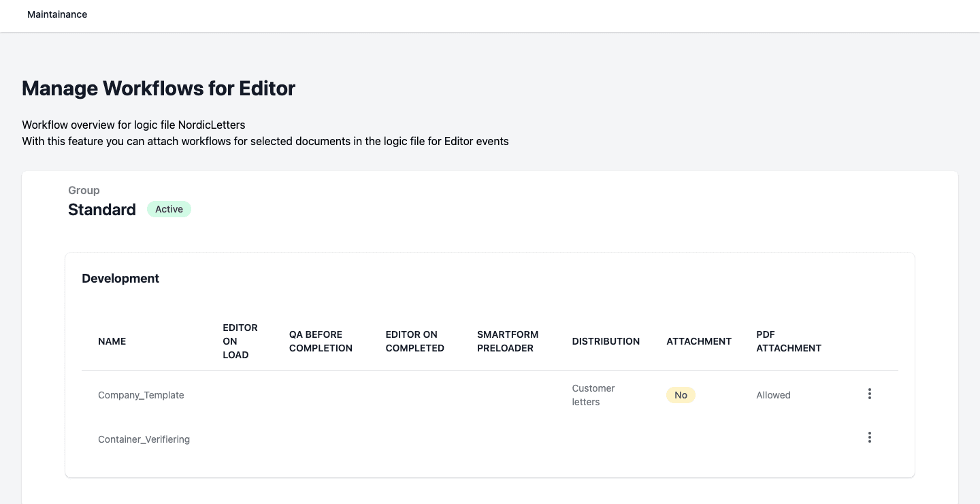Click the ATTACHMENT column header
Screen dimensions: 980x504
coord(699,341)
